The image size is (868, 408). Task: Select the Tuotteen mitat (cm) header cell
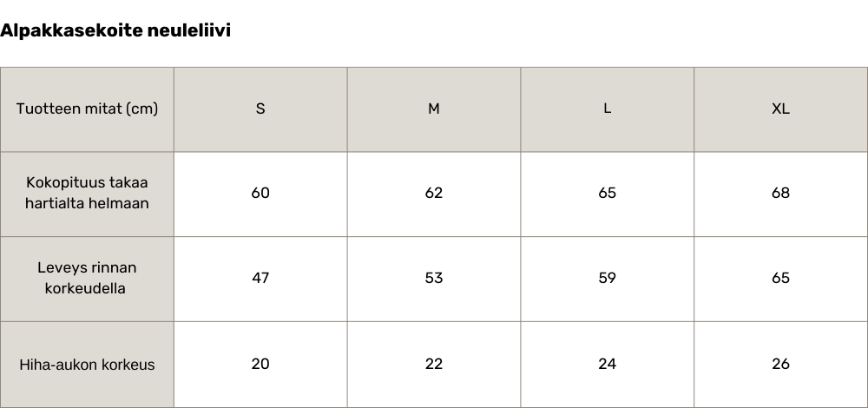point(87,109)
